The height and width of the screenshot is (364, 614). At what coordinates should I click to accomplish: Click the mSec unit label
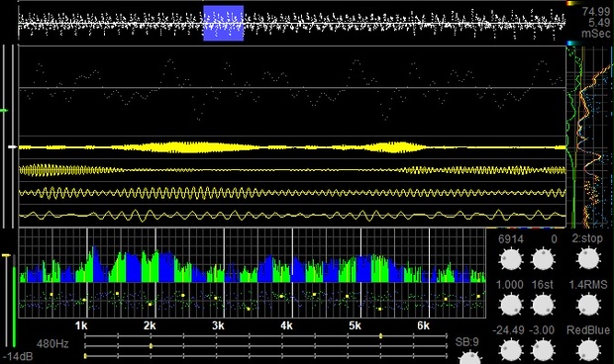coord(595,34)
